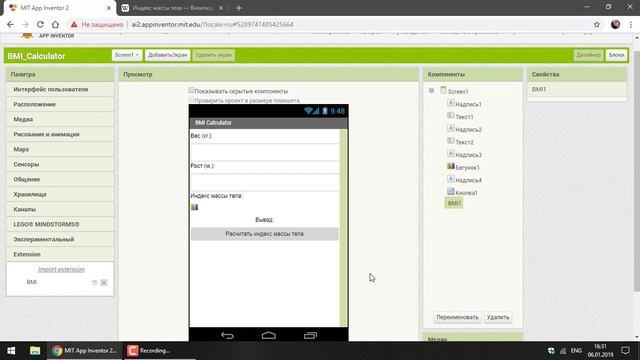The image size is (640, 360).
Task: Click Android recents icon in phone preview
Action: coord(310,336)
